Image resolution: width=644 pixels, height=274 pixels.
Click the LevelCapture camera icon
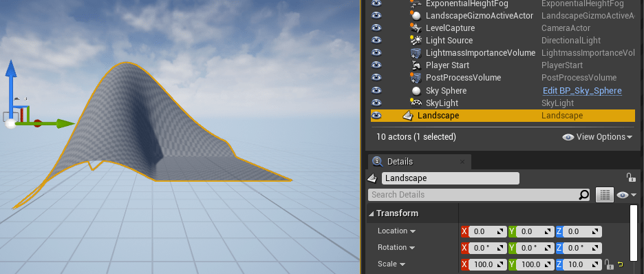pyautogui.click(x=416, y=28)
